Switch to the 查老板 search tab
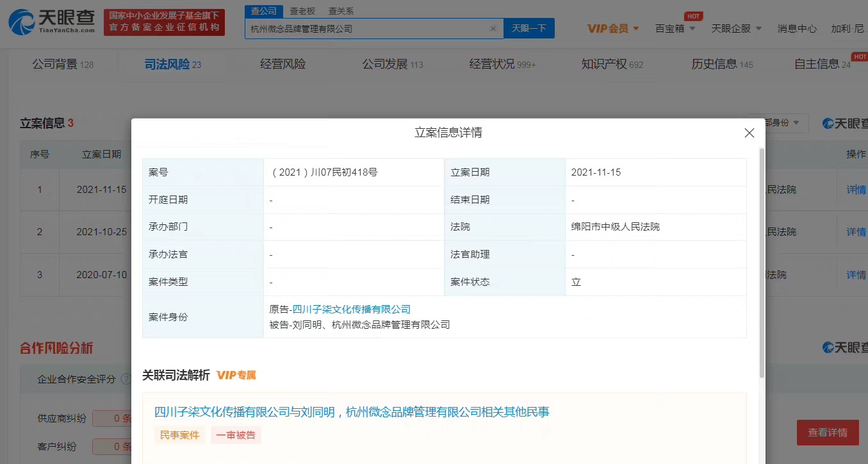Image resolution: width=868 pixels, height=464 pixels. tap(302, 11)
